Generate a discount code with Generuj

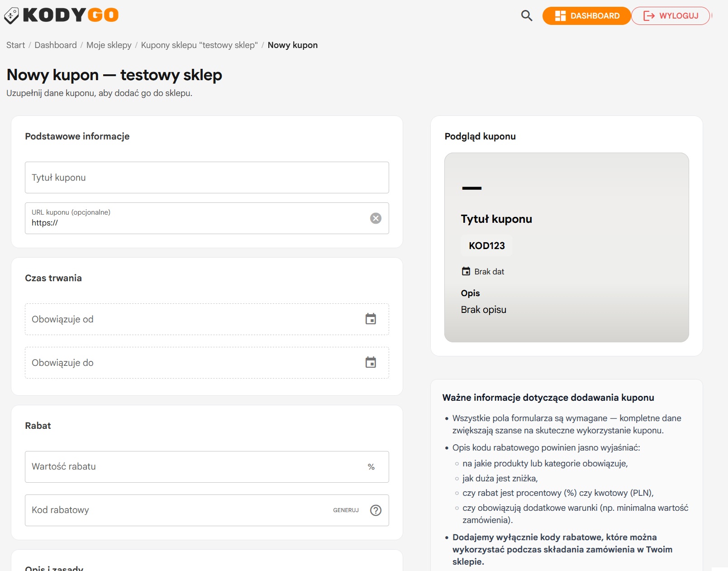[x=346, y=510]
